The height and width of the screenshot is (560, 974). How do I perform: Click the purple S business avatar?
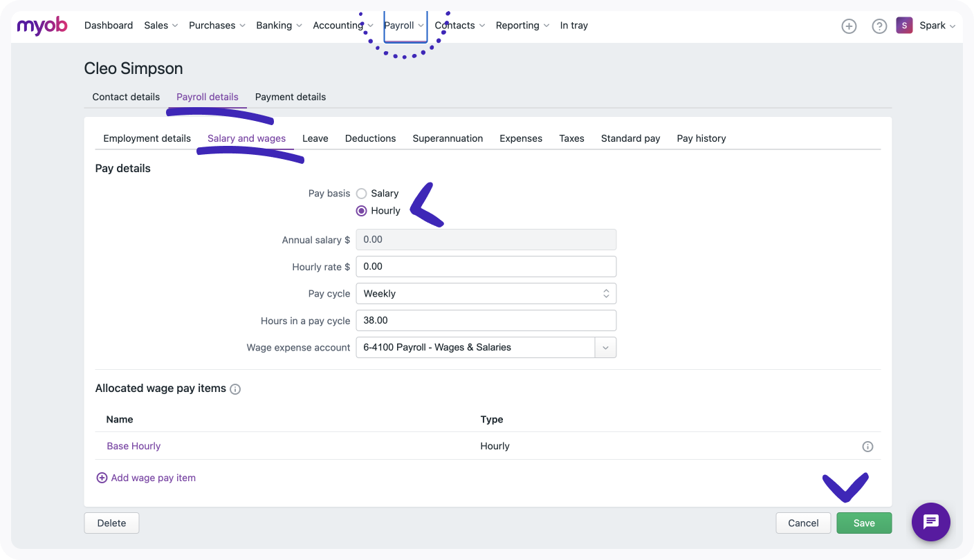point(904,26)
